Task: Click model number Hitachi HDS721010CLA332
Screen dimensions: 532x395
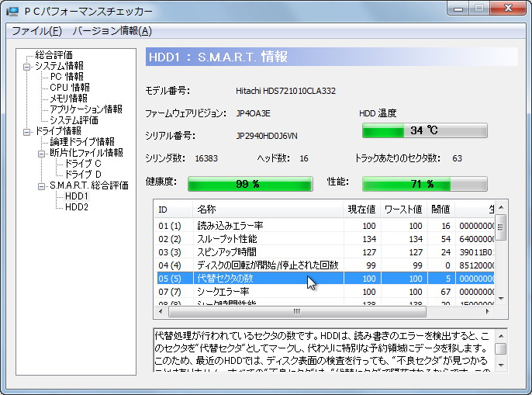Action: coord(285,91)
